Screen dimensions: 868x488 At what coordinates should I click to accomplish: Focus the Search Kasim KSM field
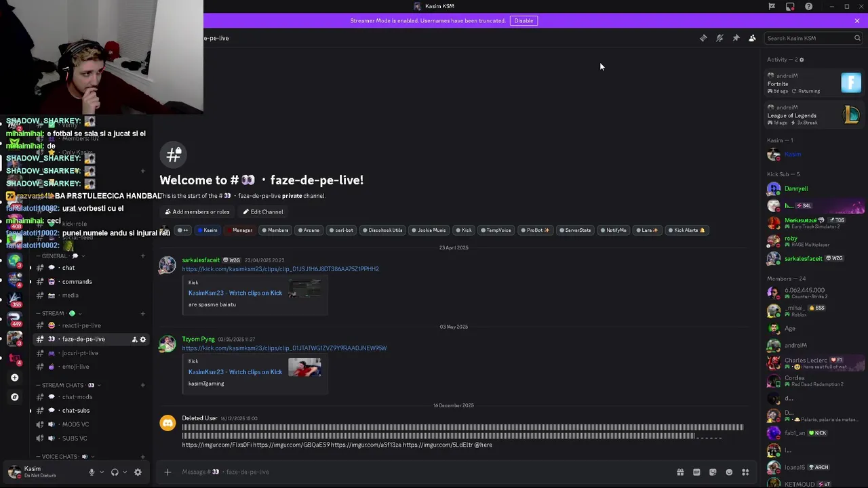[x=812, y=38]
